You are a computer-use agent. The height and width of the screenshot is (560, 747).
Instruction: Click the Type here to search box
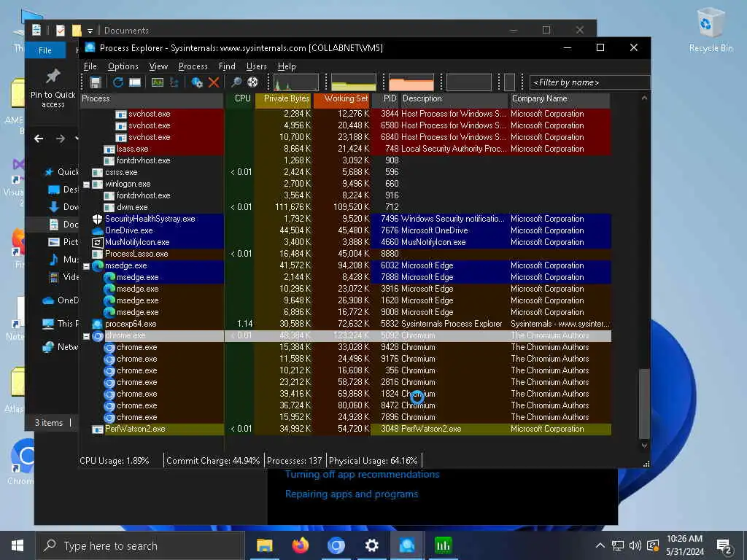tap(139, 545)
